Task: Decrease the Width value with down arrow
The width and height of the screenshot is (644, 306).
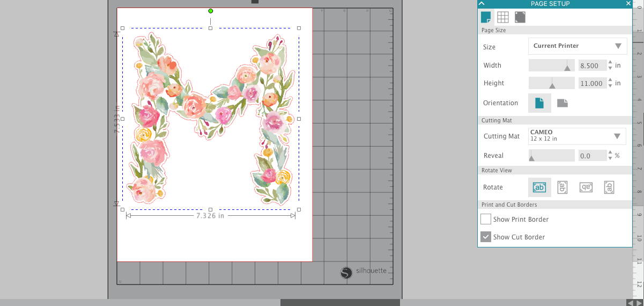Action: [610, 68]
